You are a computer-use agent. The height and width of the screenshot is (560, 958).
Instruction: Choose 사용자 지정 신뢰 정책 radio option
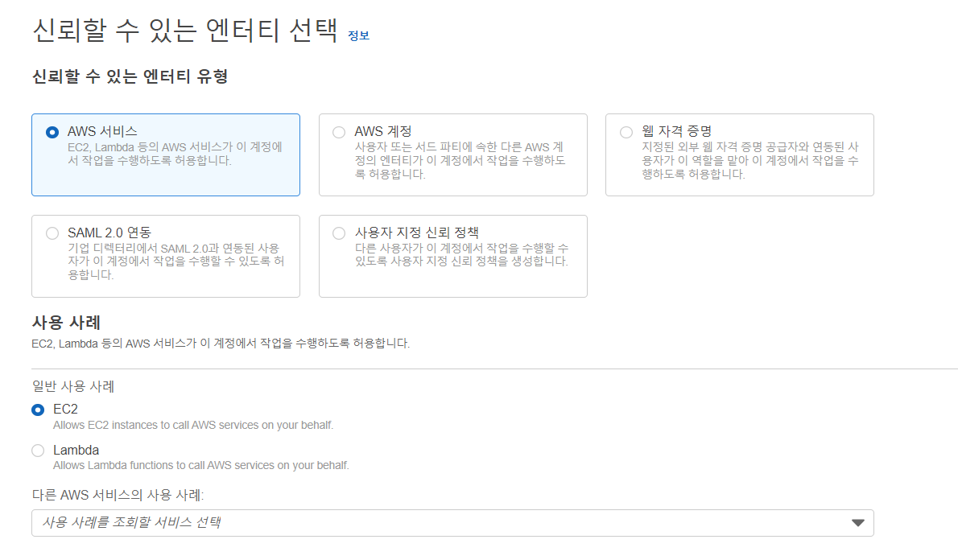pos(339,233)
